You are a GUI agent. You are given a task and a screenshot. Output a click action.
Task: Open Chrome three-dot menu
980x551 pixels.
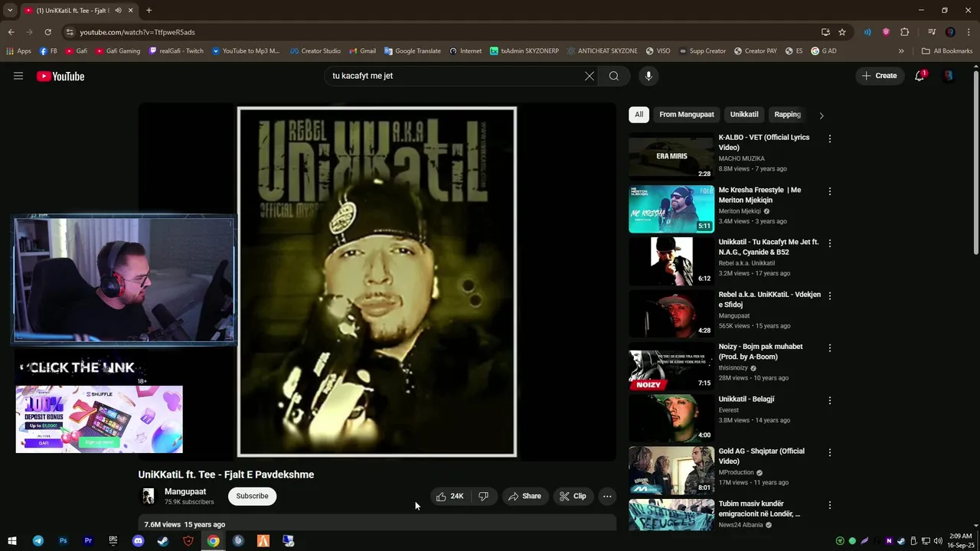[969, 32]
